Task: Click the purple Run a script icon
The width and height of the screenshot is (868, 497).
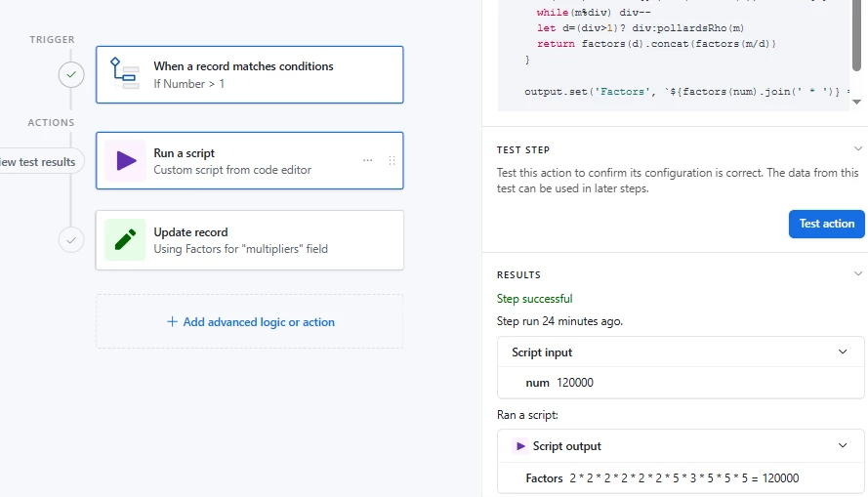Action: [x=125, y=160]
